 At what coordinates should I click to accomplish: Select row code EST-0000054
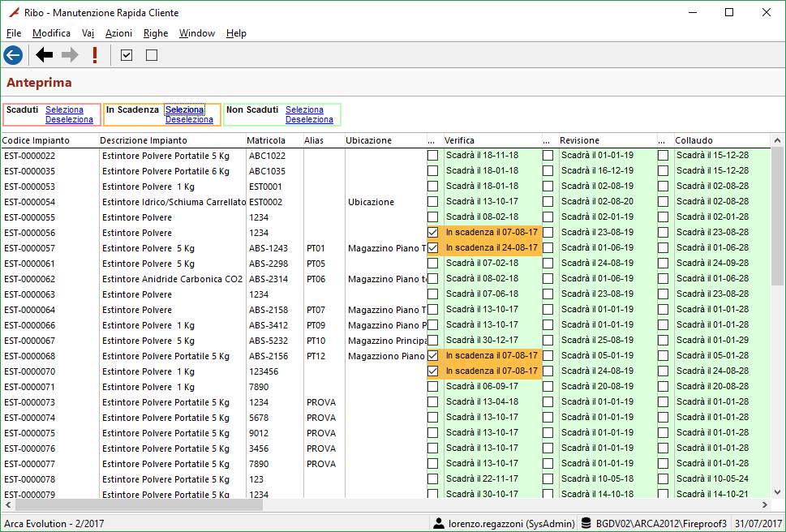point(29,202)
